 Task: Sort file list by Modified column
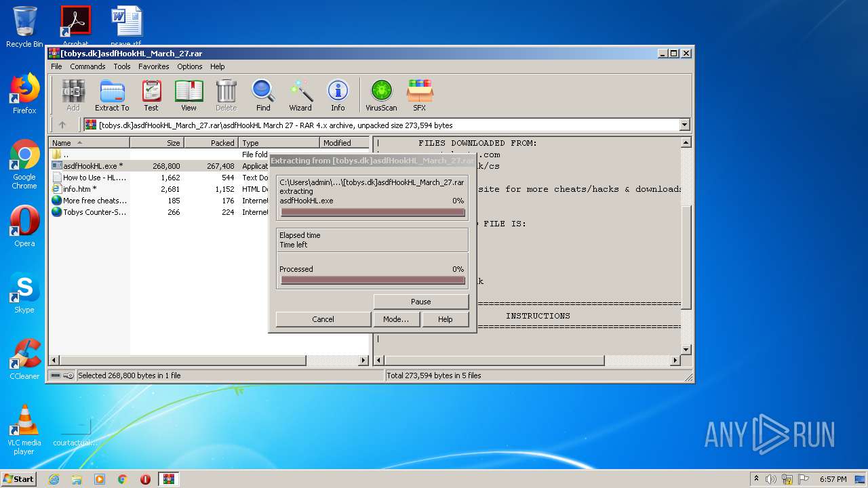coord(344,143)
